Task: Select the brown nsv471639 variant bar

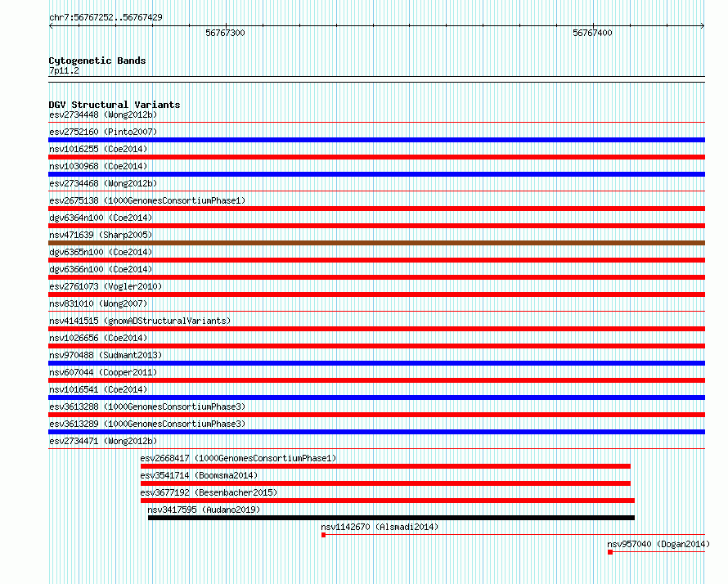Action: point(376,243)
